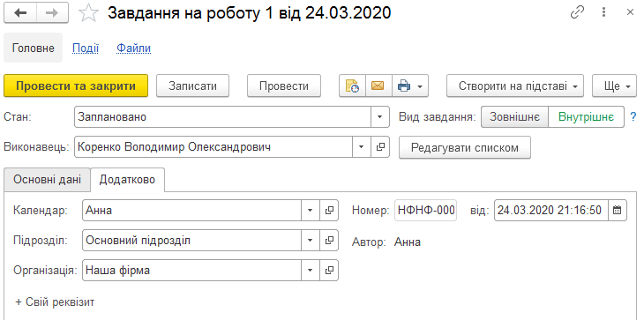This screenshot has height=320, width=644.
Task: Expand the Організація dropdown arrow
Action: tap(311, 271)
